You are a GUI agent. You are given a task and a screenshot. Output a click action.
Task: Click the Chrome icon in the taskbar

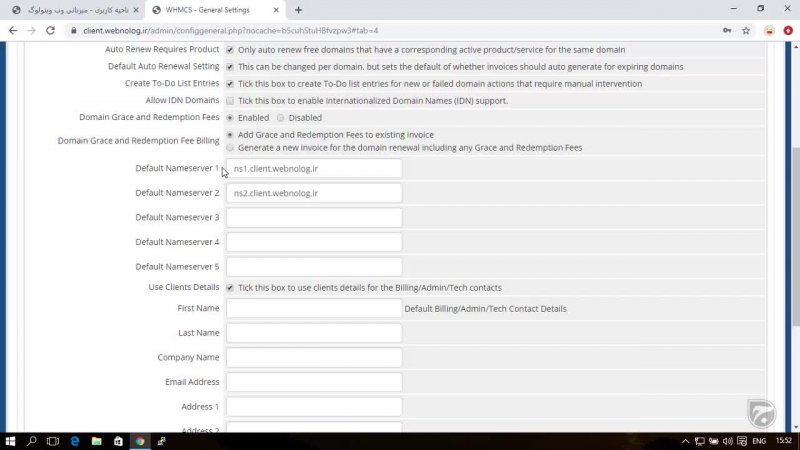[140, 440]
